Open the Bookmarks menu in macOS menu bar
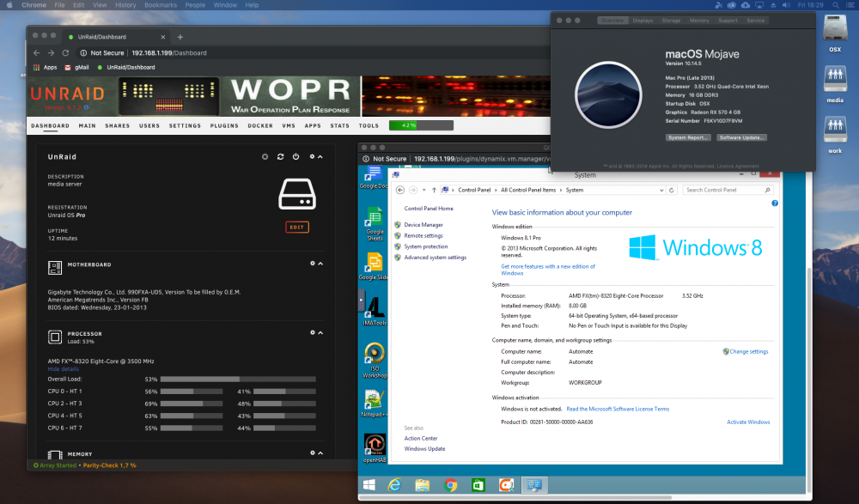The image size is (859, 504). (x=161, y=5)
